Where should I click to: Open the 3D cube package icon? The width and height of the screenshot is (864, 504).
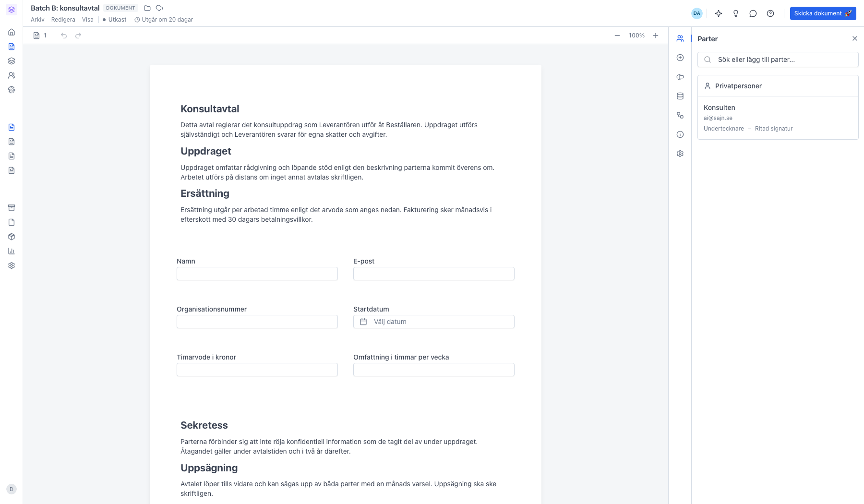click(x=12, y=237)
